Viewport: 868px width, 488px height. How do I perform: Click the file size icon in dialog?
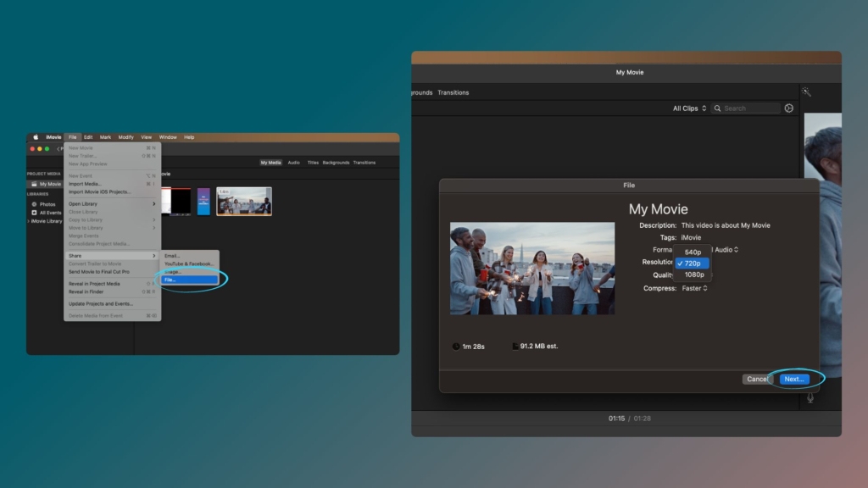click(x=515, y=347)
